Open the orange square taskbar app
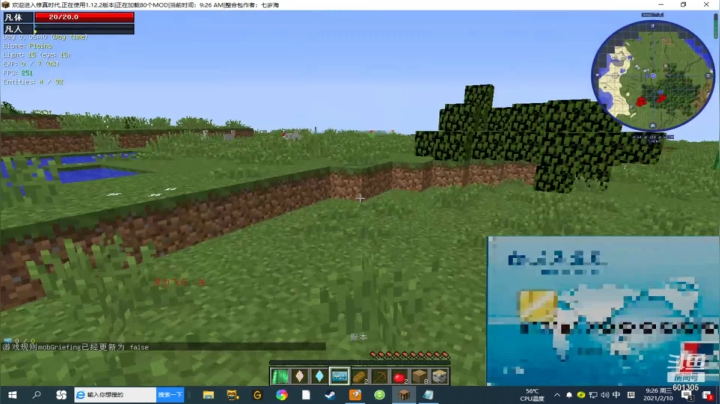 pos(355,395)
